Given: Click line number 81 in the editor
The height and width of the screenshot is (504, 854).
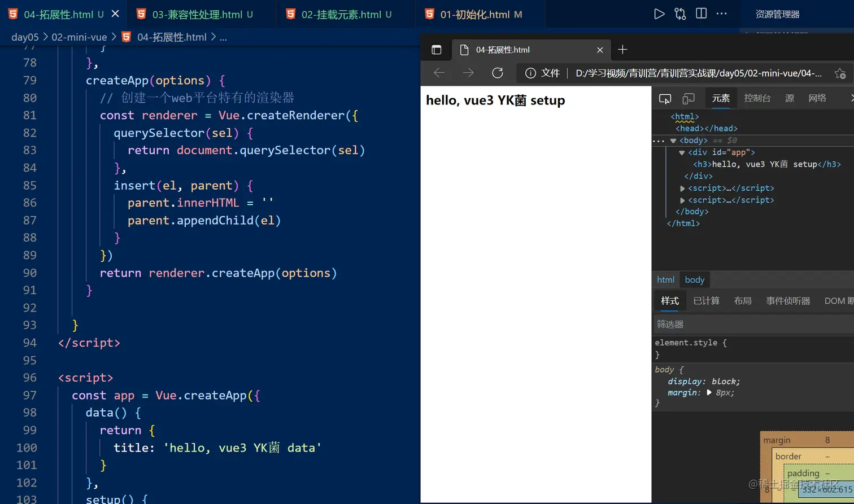Looking at the screenshot, I should [29, 115].
